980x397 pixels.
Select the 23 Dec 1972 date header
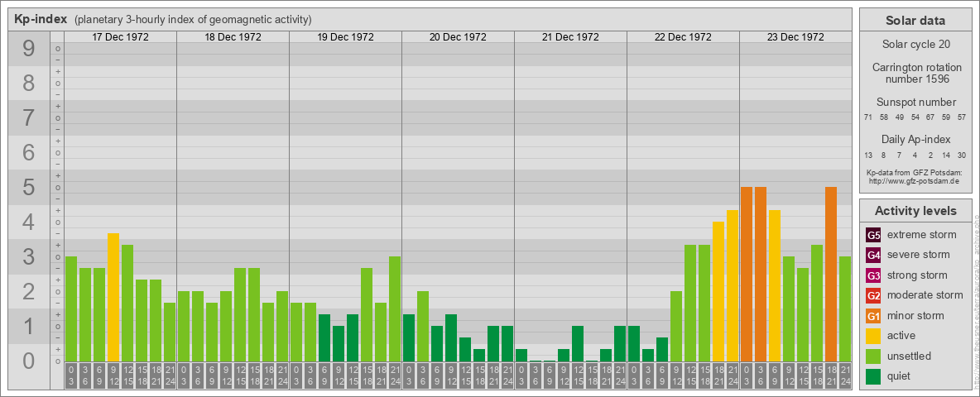(795, 37)
